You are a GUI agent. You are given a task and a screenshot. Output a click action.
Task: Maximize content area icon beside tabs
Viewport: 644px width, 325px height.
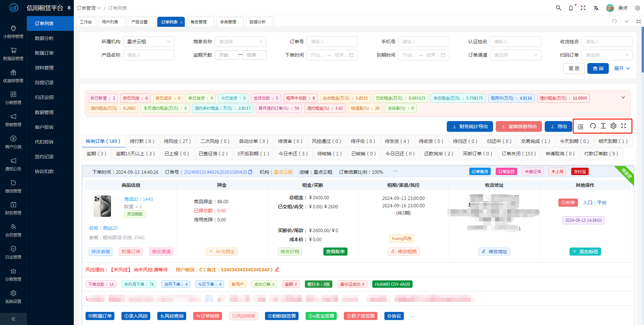pyautogui.click(x=639, y=21)
